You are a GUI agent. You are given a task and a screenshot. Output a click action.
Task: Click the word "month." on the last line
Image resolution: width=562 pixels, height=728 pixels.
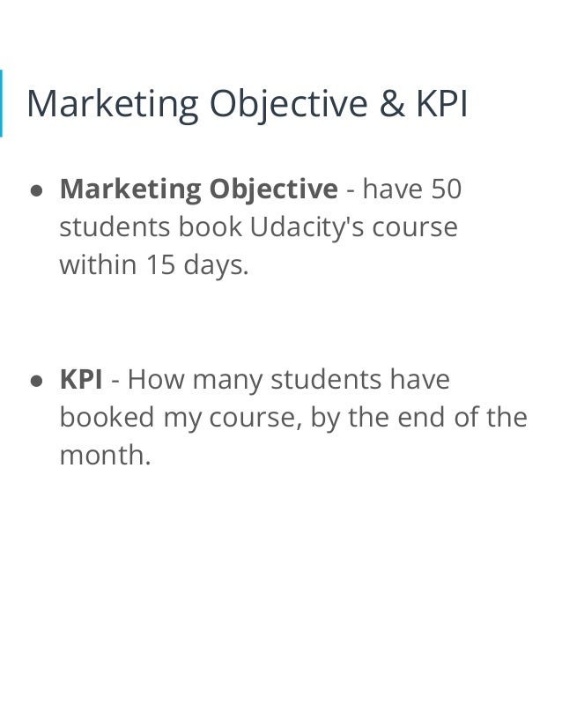tap(106, 456)
